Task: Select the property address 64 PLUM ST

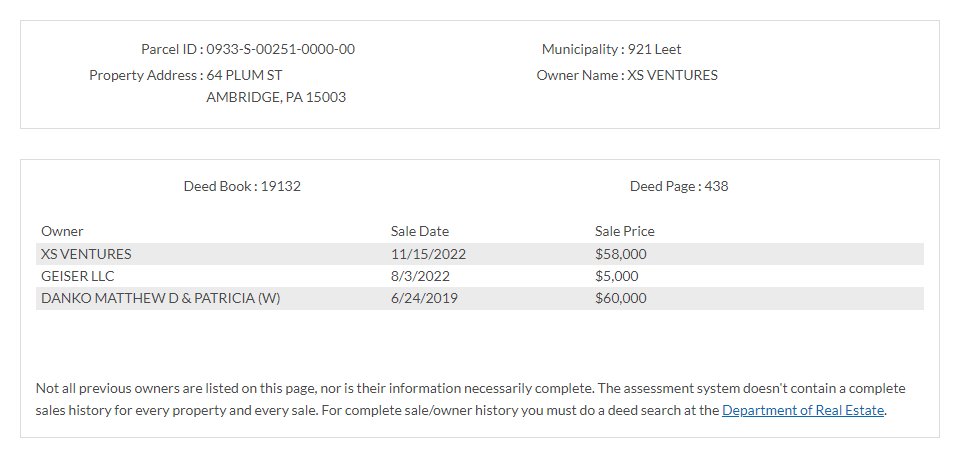Action: (x=245, y=75)
